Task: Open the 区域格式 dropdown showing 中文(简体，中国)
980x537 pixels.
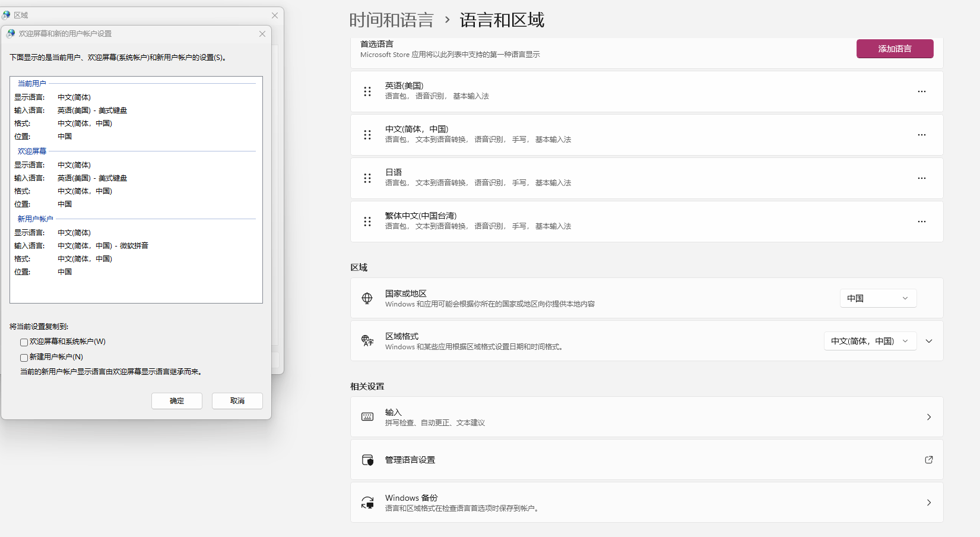Action: (870, 340)
